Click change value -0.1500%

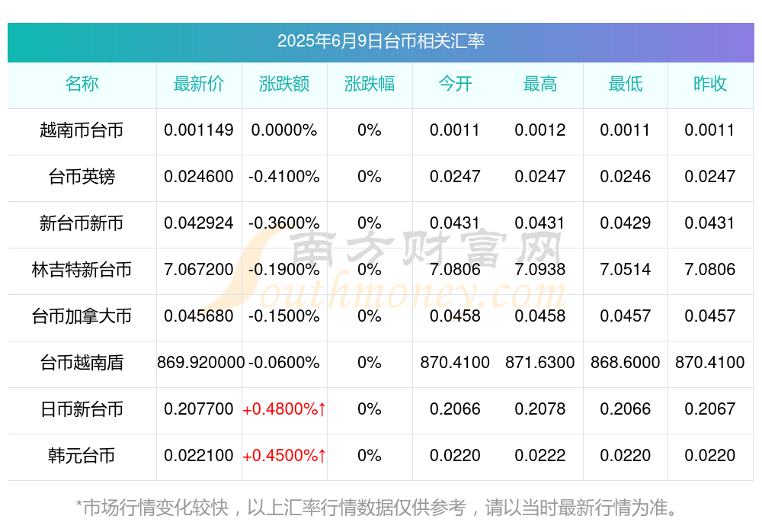point(284,316)
